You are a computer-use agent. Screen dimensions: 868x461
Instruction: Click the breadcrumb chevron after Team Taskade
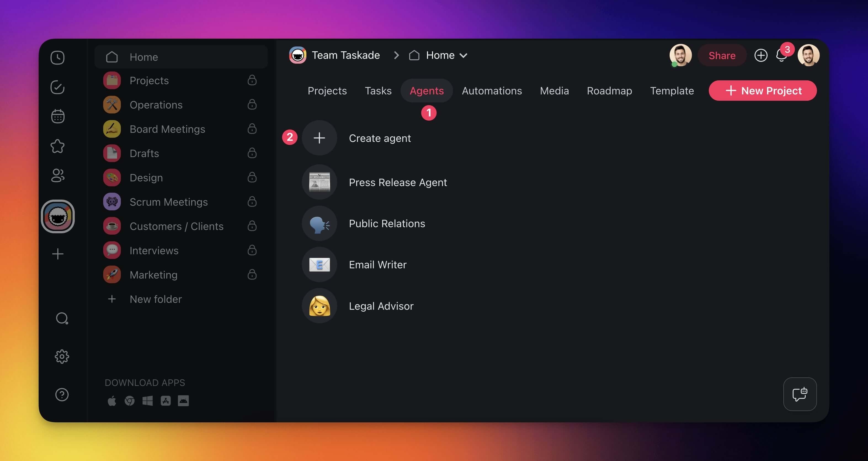396,55
